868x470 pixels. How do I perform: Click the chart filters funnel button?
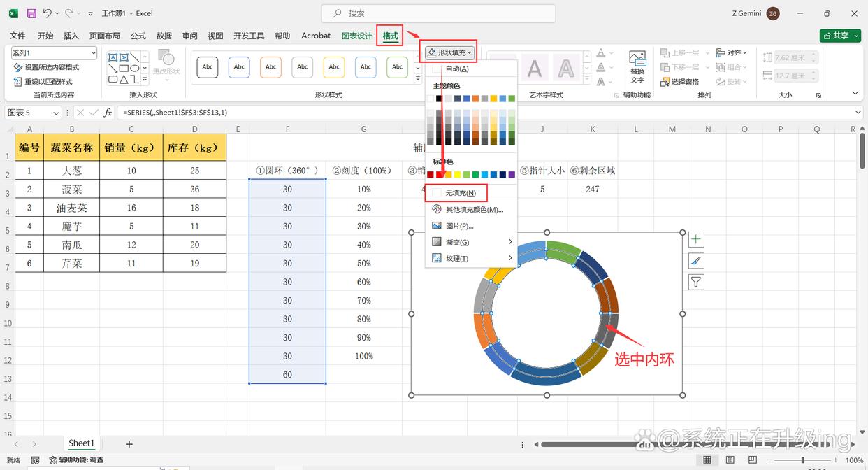696,282
